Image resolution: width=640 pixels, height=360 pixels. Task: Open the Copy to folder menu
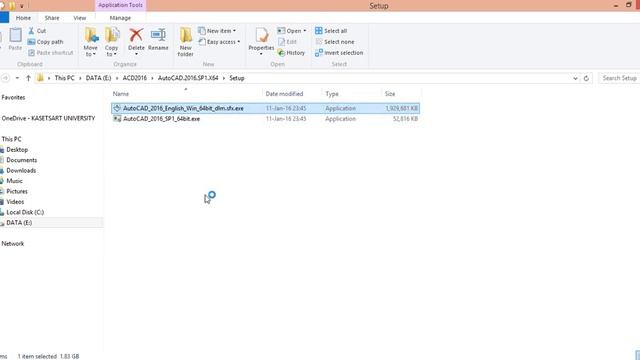(x=111, y=42)
